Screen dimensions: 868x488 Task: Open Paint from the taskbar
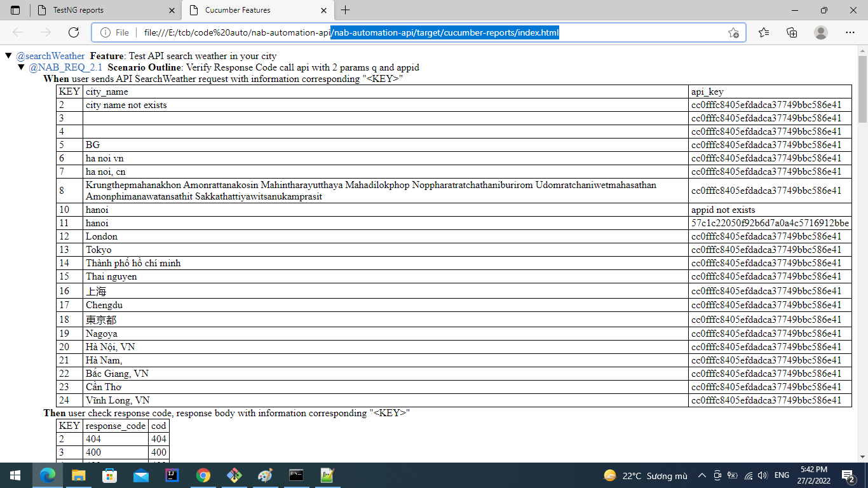pyautogui.click(x=265, y=475)
